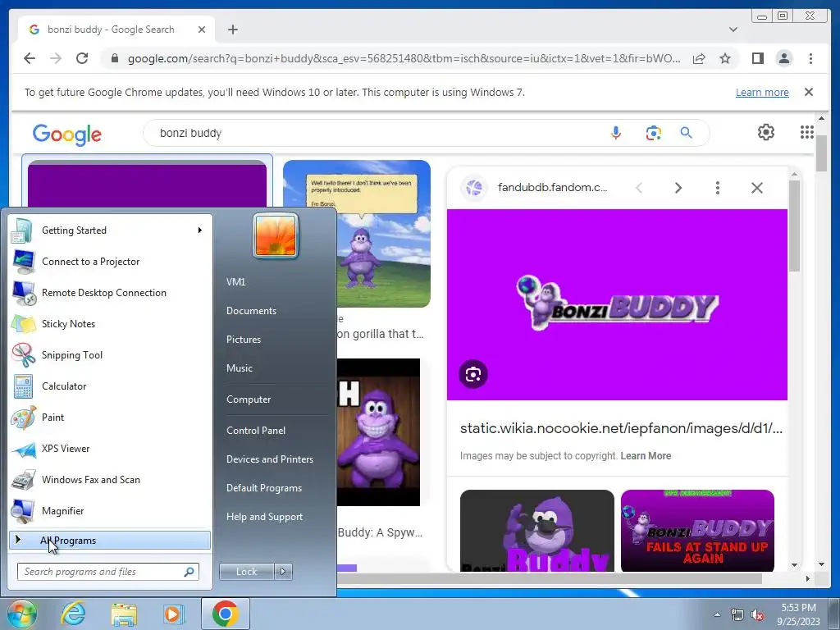
Task: Open Calculator from Start menu
Action: click(110, 386)
